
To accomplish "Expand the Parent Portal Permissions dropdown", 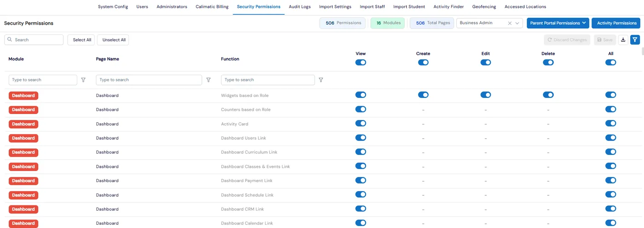I will [558, 23].
